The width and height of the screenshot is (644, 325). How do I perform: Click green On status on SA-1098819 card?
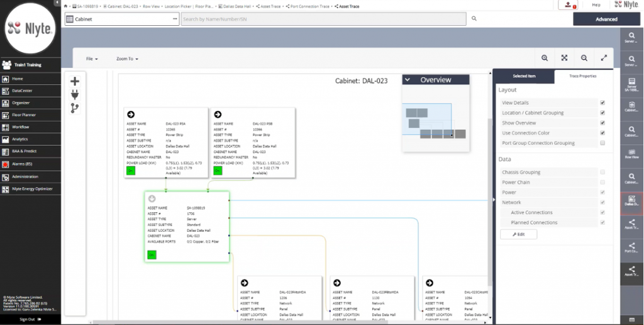[x=152, y=255]
